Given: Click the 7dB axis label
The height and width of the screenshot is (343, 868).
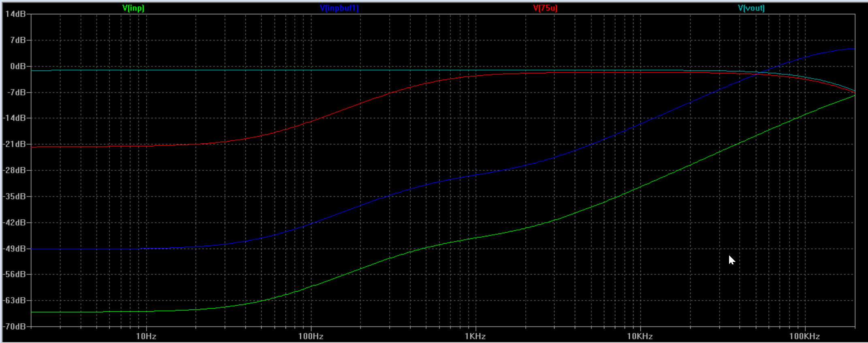Looking at the screenshot, I should coord(18,40).
